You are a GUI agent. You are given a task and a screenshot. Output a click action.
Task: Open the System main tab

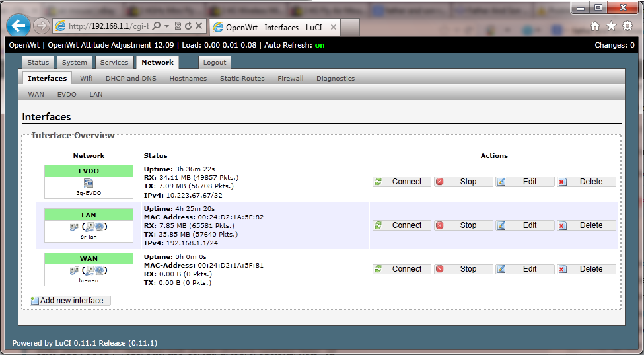(x=75, y=62)
